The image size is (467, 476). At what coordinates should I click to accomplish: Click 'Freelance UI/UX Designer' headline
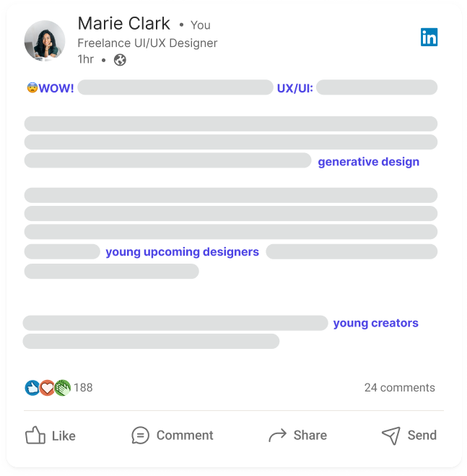coord(147,43)
